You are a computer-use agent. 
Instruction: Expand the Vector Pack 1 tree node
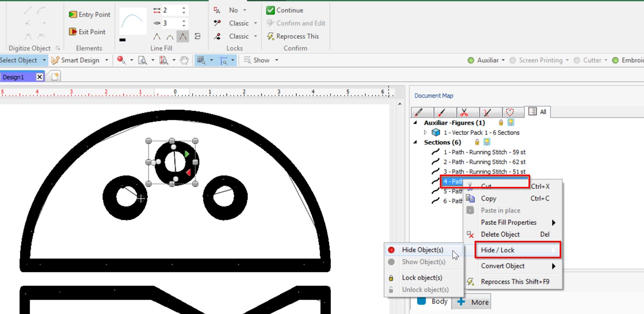coord(425,133)
